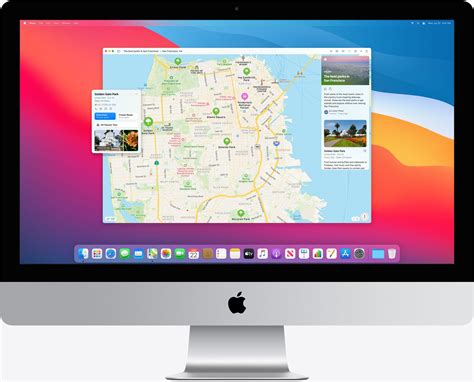Select the pink pin on the map

tap(245, 97)
